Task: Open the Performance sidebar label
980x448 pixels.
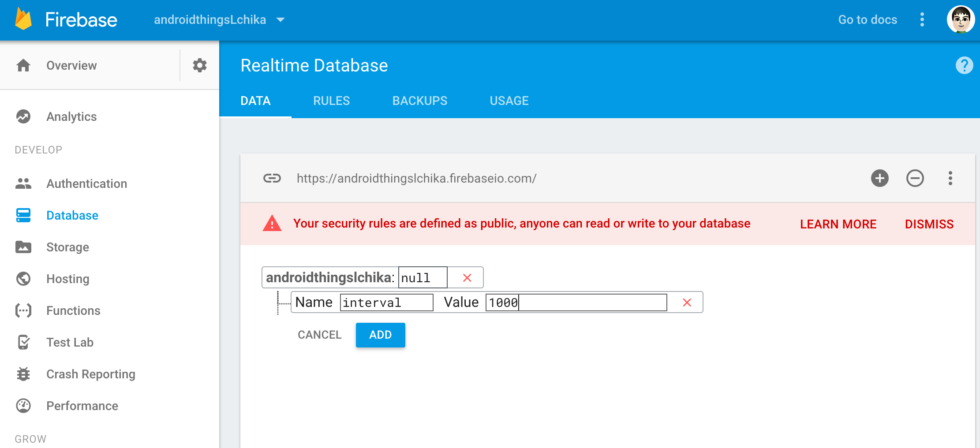Action: (82, 406)
